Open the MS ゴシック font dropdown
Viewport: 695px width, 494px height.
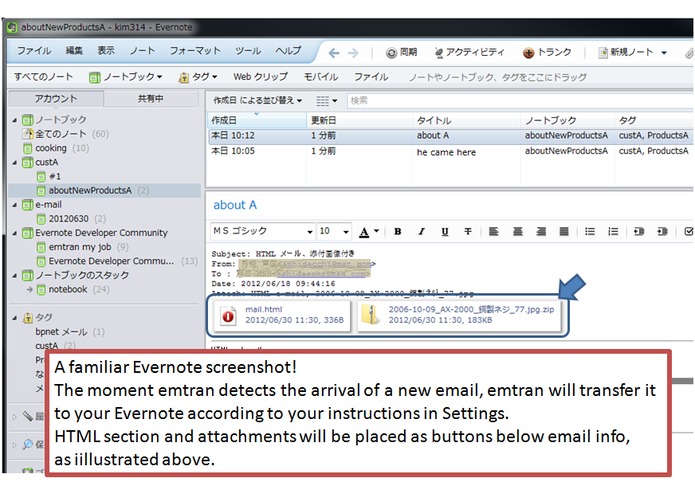(x=263, y=231)
